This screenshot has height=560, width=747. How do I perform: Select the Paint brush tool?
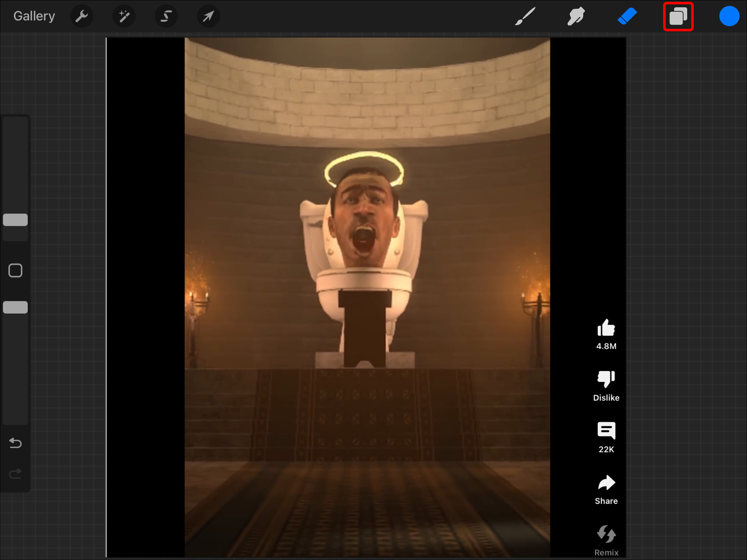click(525, 16)
